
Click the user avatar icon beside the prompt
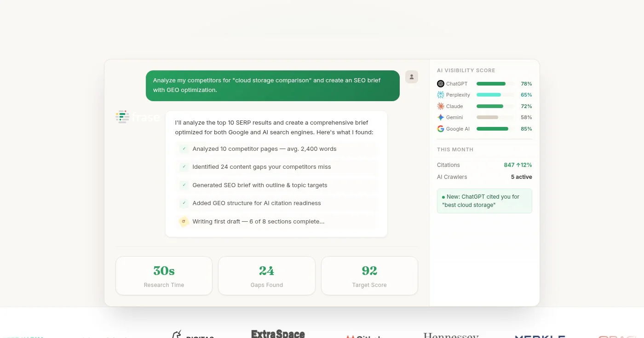click(412, 77)
